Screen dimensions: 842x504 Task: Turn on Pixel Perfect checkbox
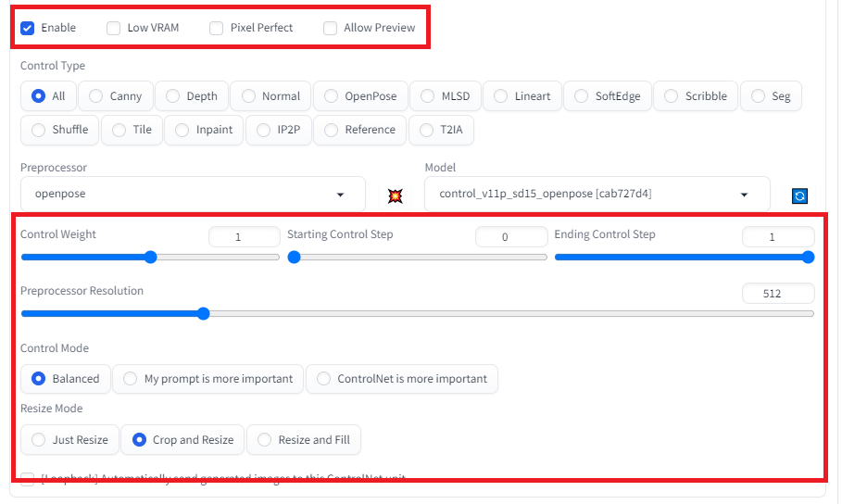click(217, 28)
